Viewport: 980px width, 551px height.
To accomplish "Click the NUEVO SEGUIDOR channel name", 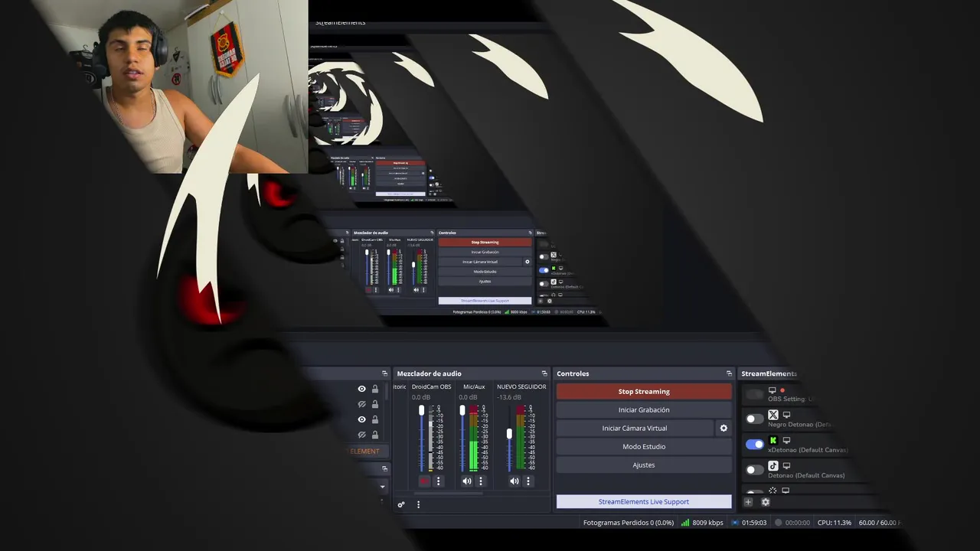I will pyautogui.click(x=521, y=386).
